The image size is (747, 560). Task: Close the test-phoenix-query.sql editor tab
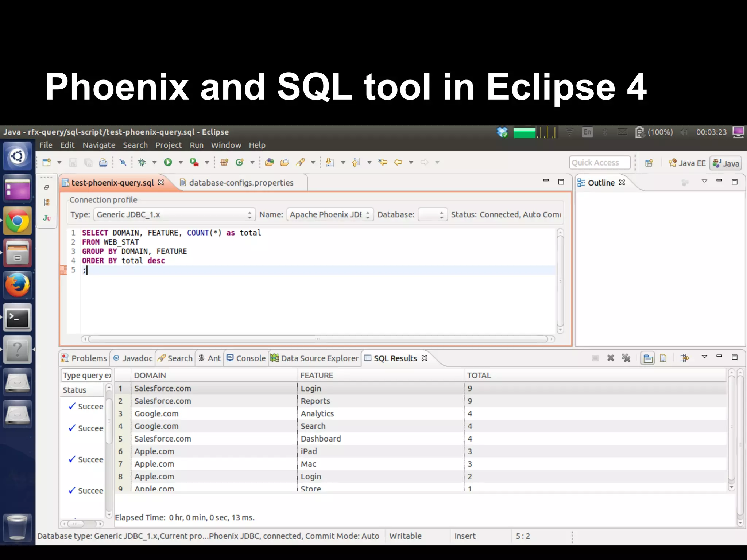[161, 182]
